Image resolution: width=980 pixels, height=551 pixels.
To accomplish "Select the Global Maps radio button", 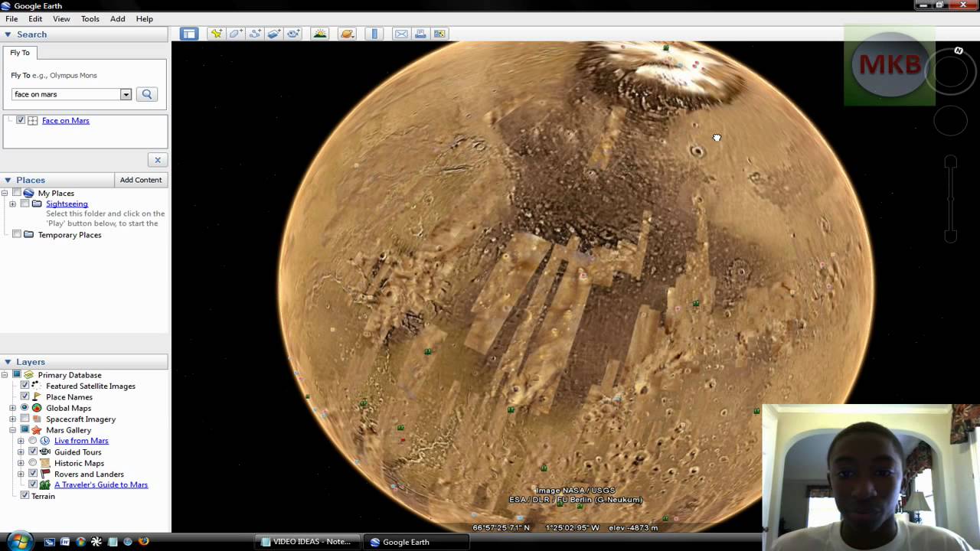I will click(x=24, y=407).
